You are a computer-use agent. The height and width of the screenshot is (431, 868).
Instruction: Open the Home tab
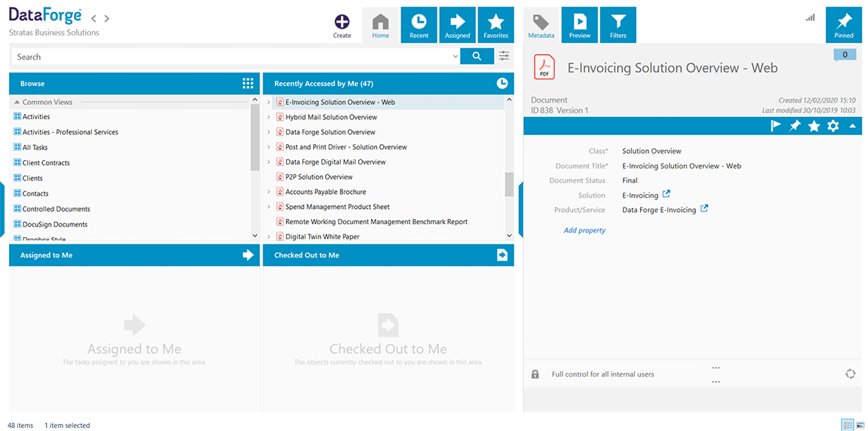380,25
